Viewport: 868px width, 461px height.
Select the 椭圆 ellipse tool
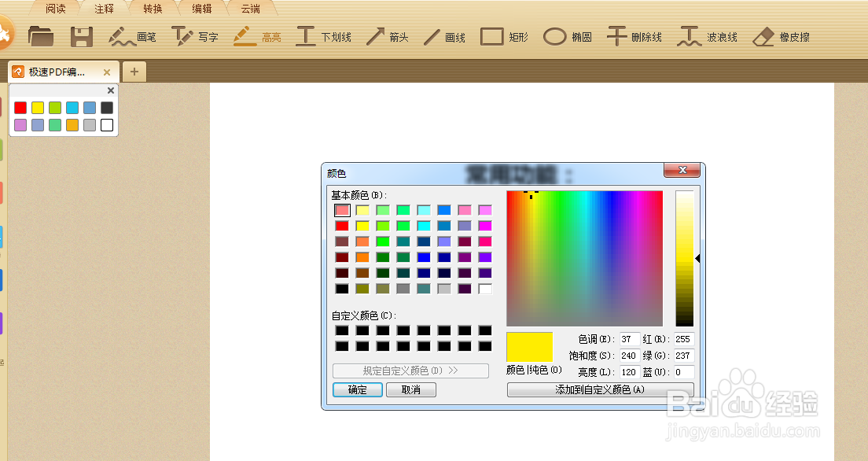tap(568, 37)
